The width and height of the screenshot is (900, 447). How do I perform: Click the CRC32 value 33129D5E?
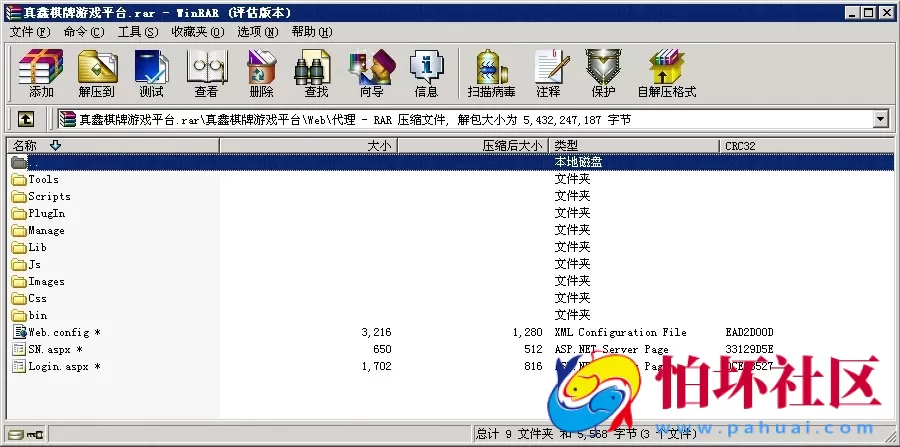pyautogui.click(x=750, y=349)
